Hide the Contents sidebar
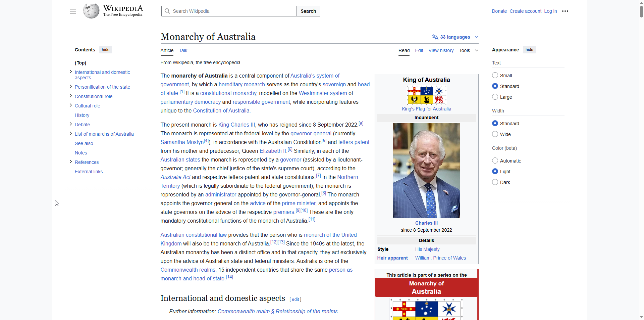644x320 pixels. (x=106, y=50)
